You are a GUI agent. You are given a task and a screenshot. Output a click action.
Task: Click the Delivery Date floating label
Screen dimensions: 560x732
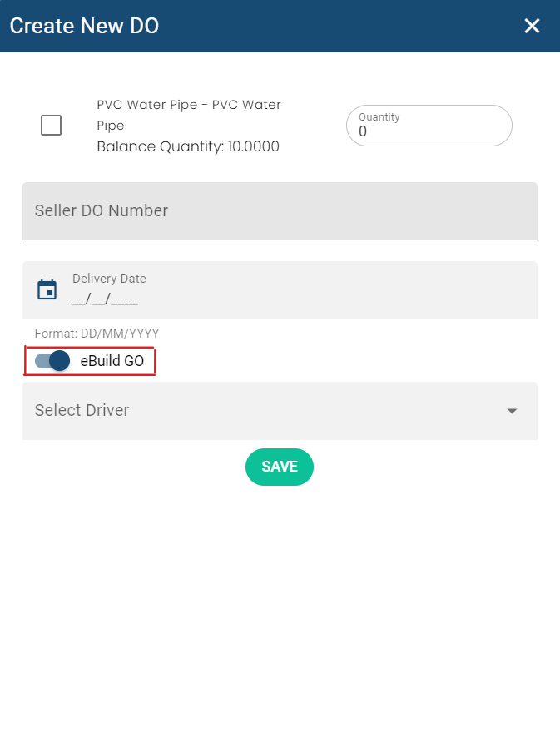tap(109, 279)
